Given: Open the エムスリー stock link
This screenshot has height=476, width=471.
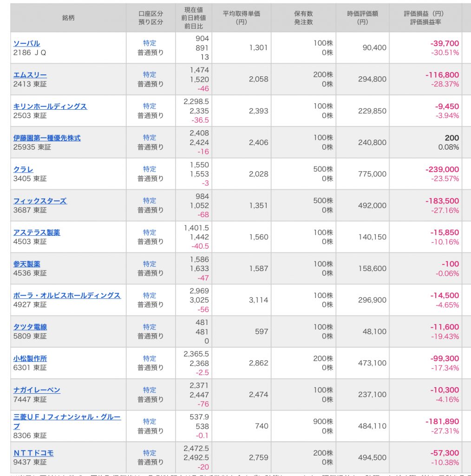Looking at the screenshot, I should tap(30, 75).
